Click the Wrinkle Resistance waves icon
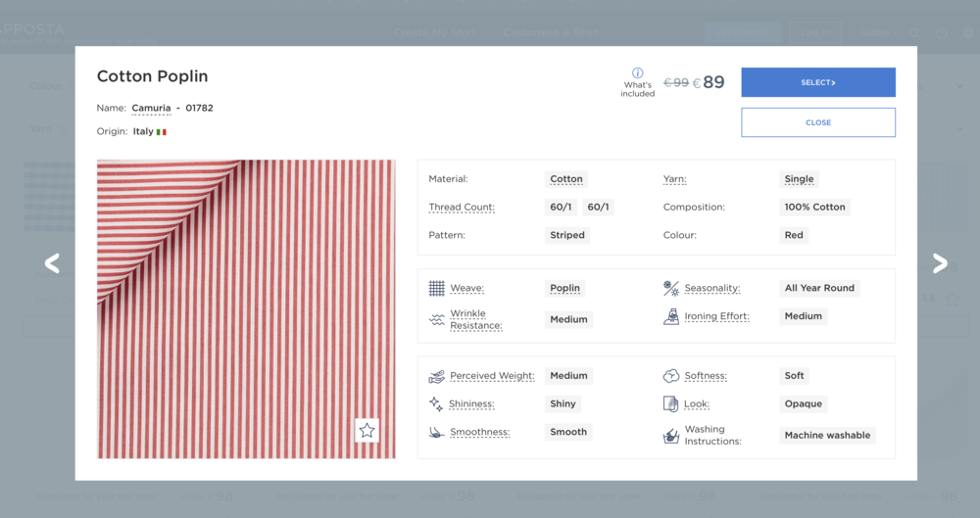Screen dimensions: 980x518 click(437, 319)
